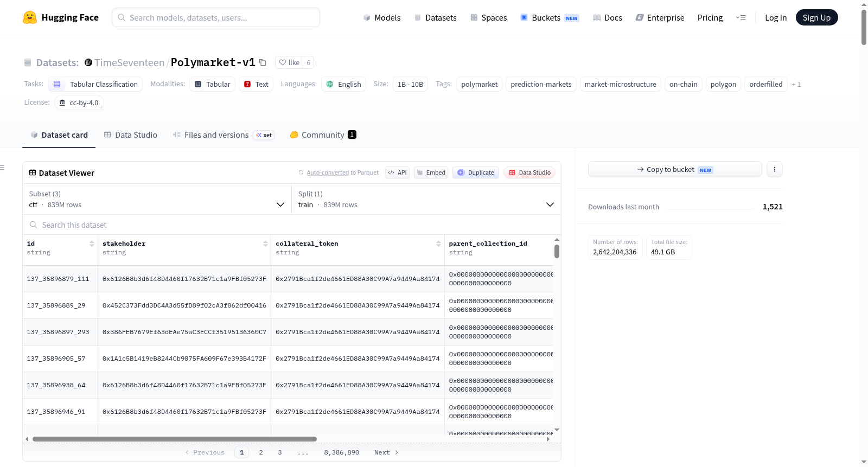This screenshot has height=467, width=868.
Task: Click the scroll-left arrow of table
Action: [27, 439]
